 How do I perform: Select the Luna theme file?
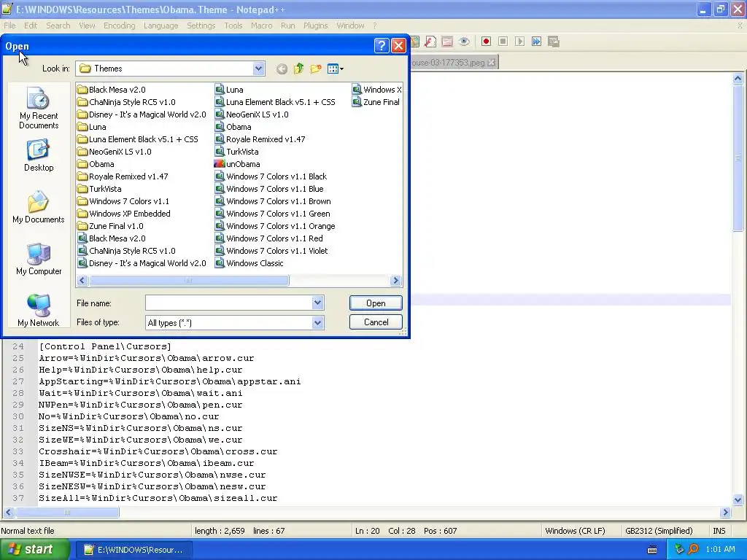229,90
